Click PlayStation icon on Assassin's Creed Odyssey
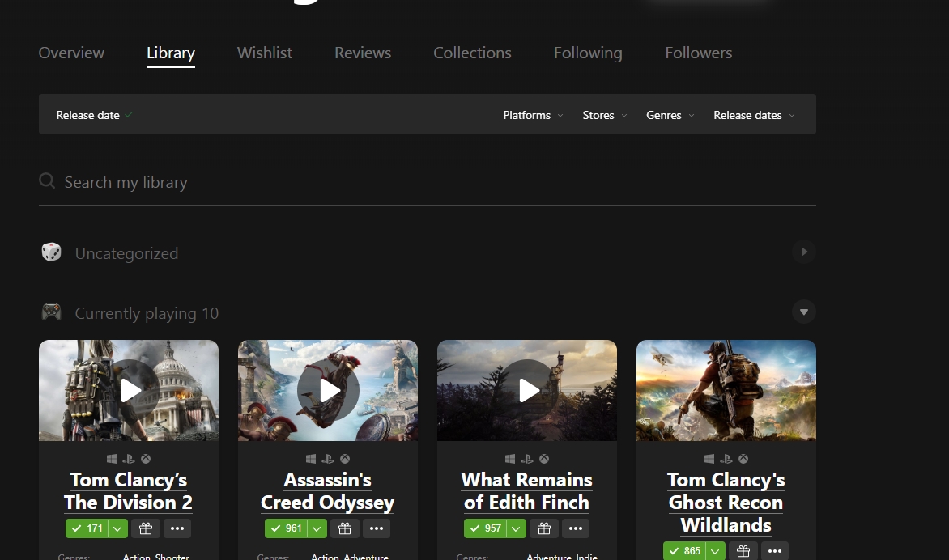 (x=327, y=459)
